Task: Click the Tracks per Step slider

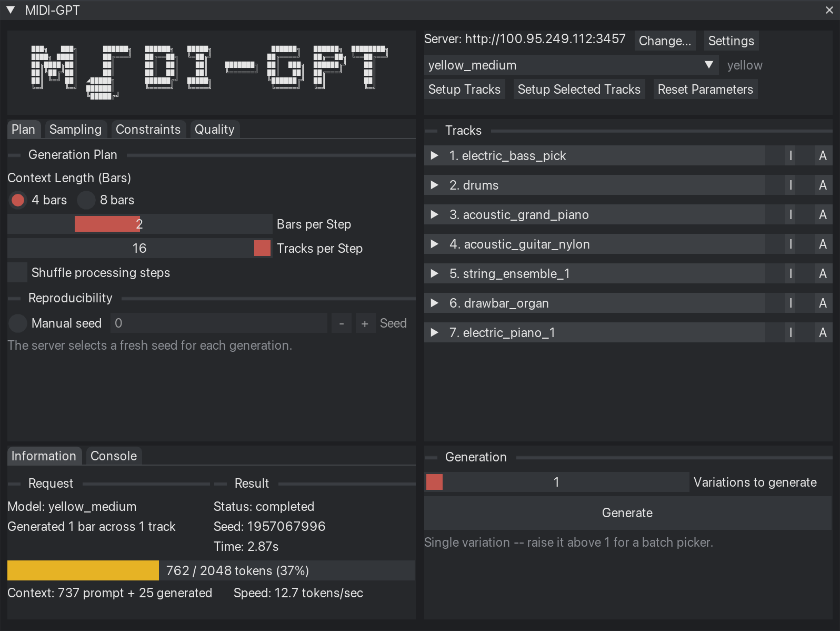Action: pyautogui.click(x=140, y=248)
